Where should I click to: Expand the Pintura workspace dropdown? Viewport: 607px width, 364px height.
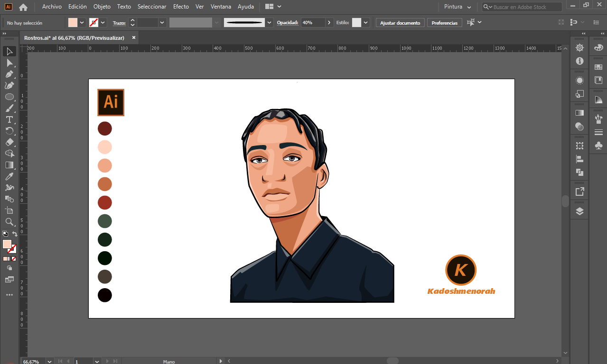tap(469, 7)
